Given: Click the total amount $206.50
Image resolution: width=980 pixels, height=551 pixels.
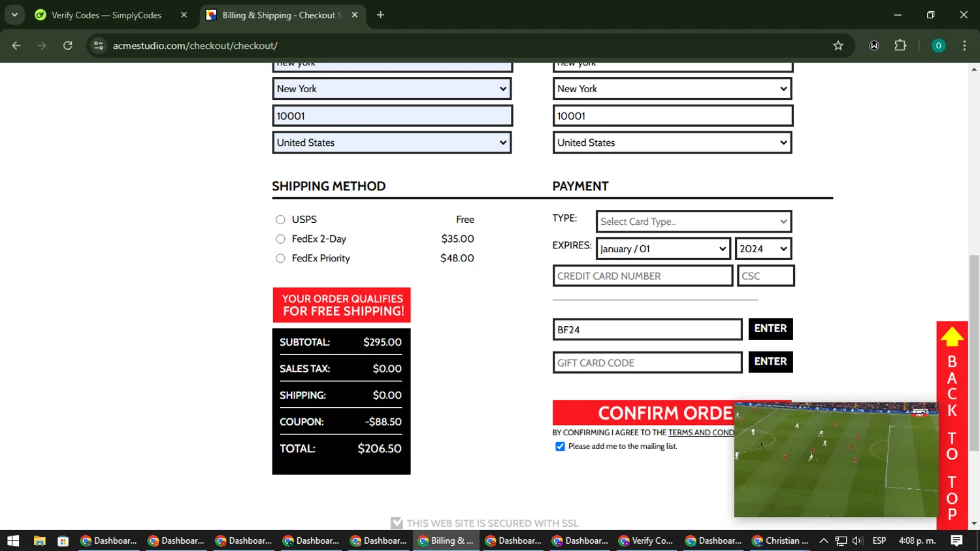Looking at the screenshot, I should [380, 448].
